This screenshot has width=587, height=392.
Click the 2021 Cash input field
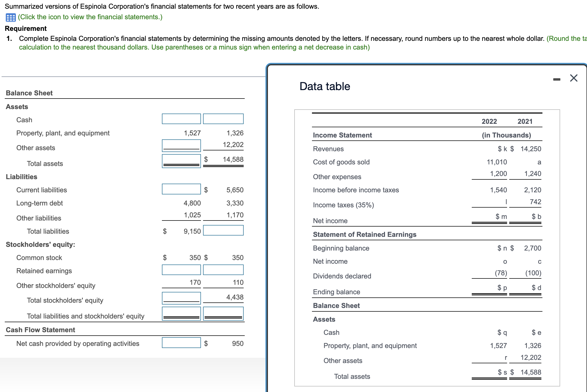click(x=223, y=119)
